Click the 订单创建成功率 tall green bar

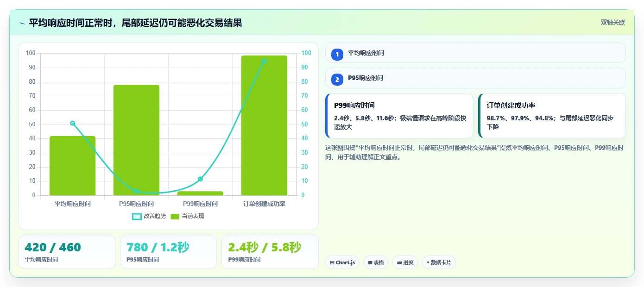point(264,125)
